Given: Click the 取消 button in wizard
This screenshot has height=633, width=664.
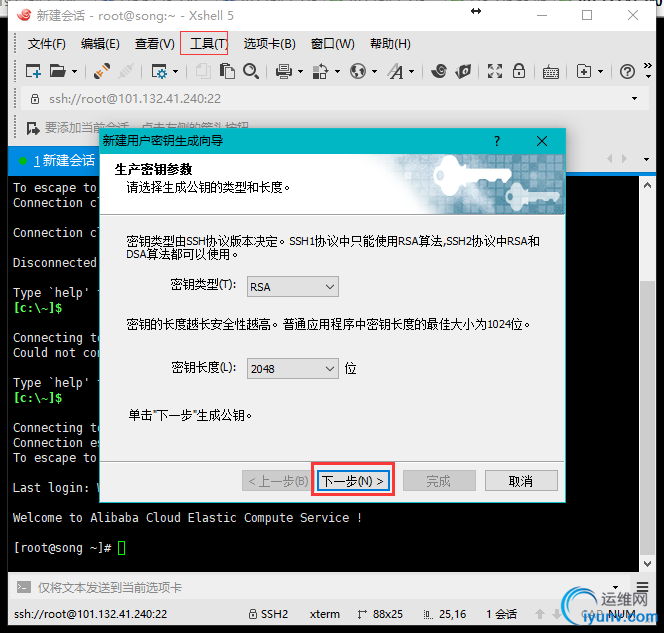Looking at the screenshot, I should (521, 481).
